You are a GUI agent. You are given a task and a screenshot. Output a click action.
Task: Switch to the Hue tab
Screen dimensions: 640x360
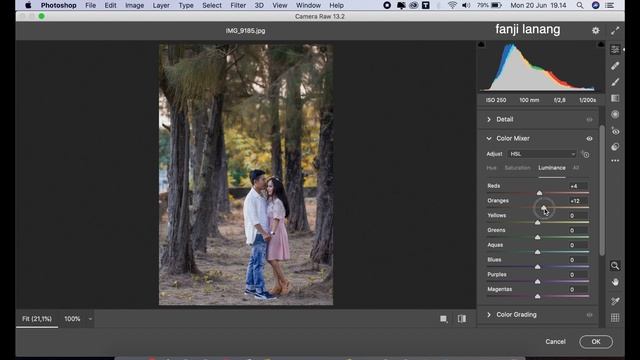tap(491, 168)
